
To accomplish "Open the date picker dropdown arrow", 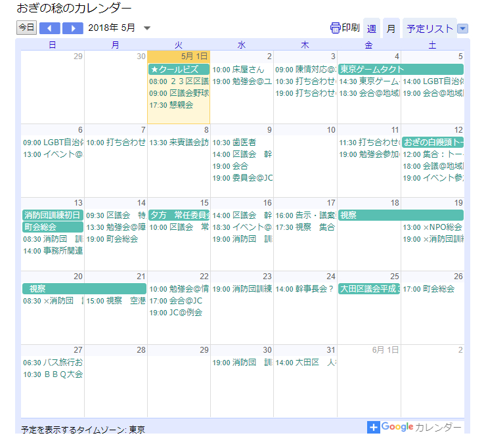I will coord(147,28).
